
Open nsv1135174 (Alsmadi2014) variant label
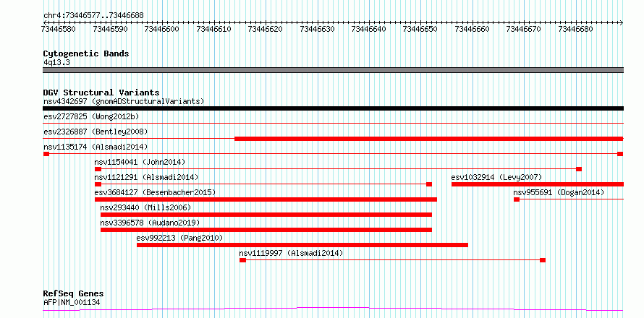(96, 147)
